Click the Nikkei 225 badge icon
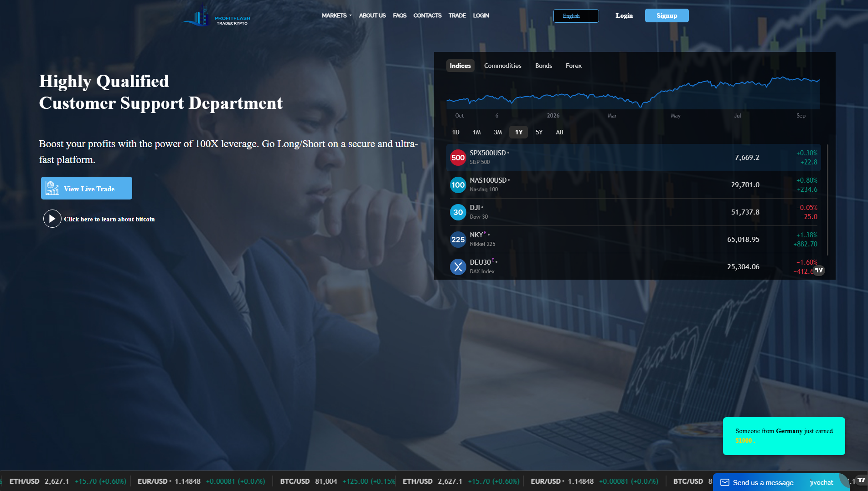The image size is (868, 491). pyautogui.click(x=458, y=240)
